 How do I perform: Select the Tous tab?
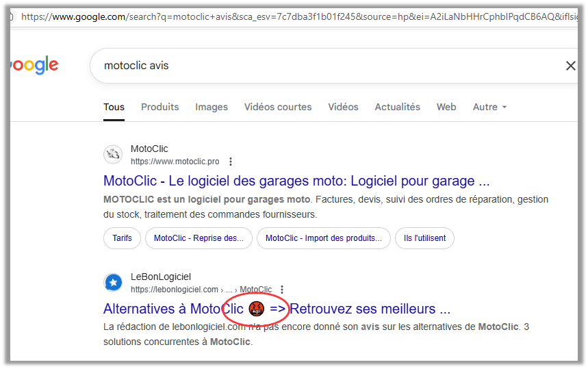[114, 107]
